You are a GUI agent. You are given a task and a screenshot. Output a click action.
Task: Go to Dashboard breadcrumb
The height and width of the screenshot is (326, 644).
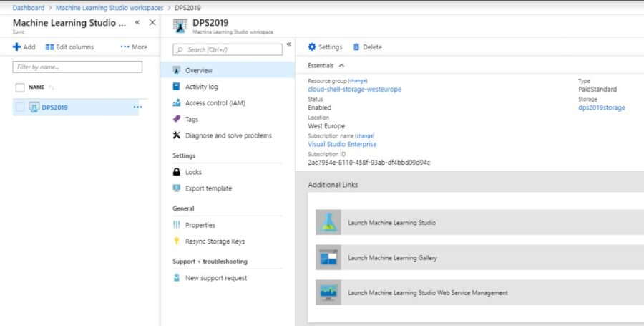(29, 8)
